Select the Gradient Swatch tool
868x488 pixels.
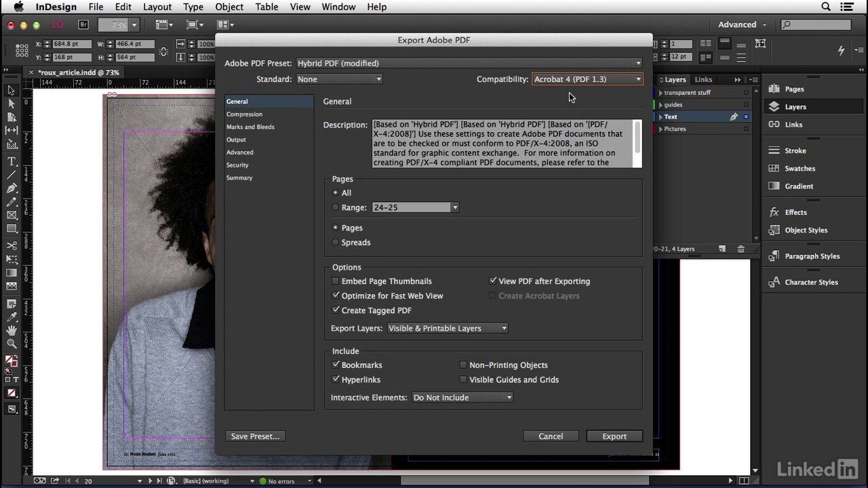click(12, 272)
